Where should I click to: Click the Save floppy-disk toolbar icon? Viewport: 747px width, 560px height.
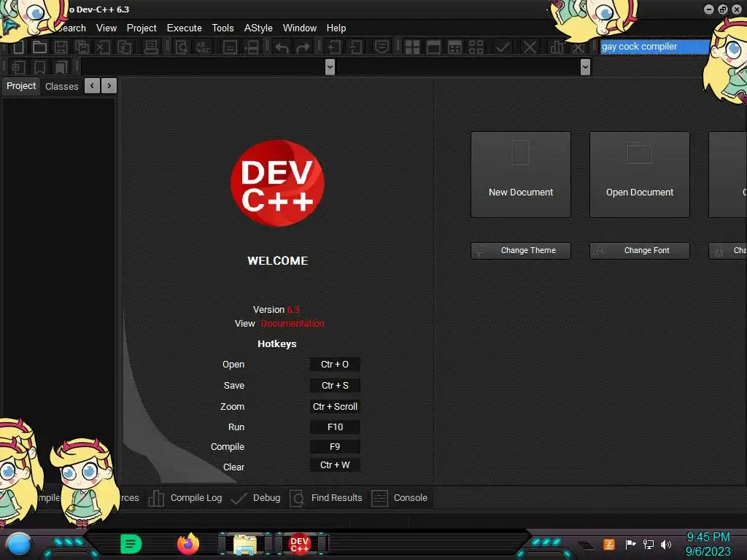click(61, 47)
